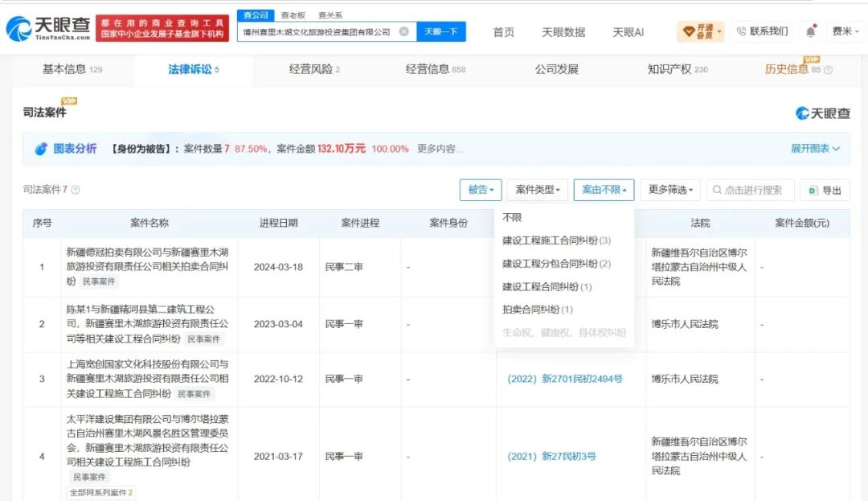Image resolution: width=868 pixels, height=501 pixels.
Task: Open the 案件类型 filter dropdown
Action: pos(538,190)
